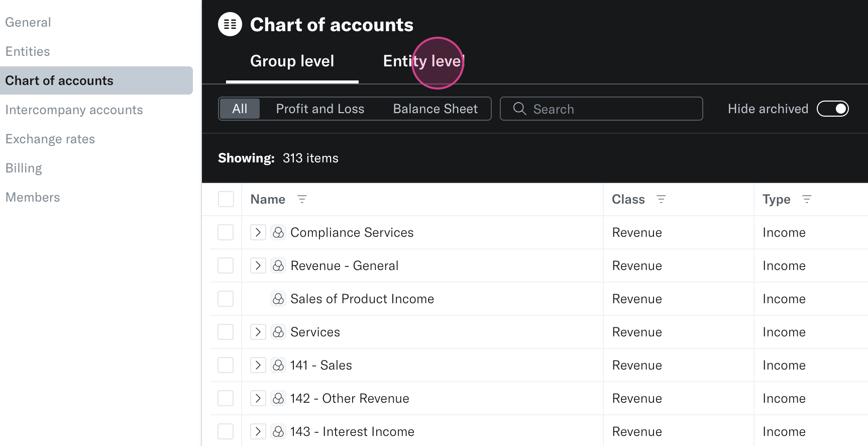Image resolution: width=868 pixels, height=446 pixels.
Task: Click group icon beside Sales of Product Income
Action: pos(278,299)
